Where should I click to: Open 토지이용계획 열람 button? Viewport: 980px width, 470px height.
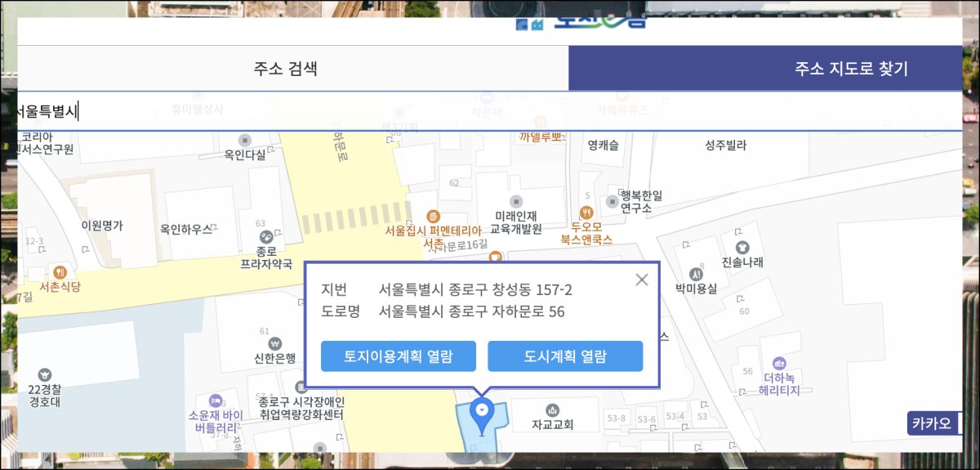click(x=398, y=356)
